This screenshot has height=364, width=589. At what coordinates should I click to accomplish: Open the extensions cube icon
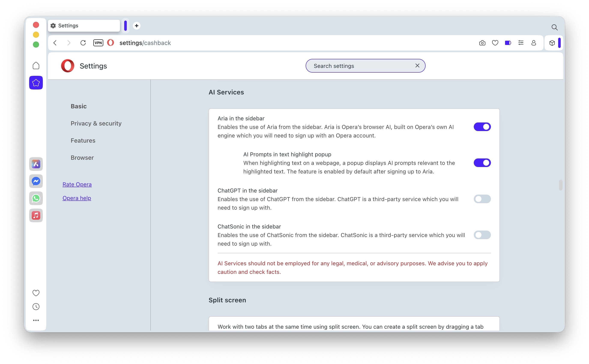(x=552, y=43)
